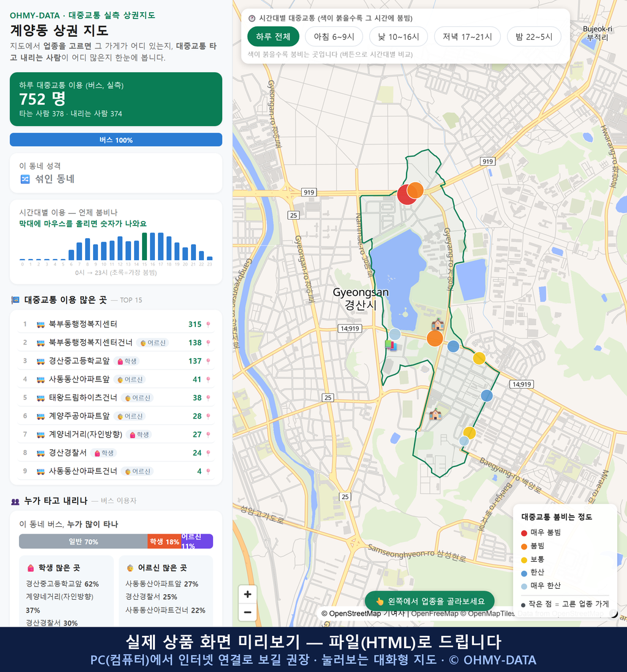Click the map pin icon for 경산경찰서
Image resolution: width=627 pixels, height=672 pixels.
[x=208, y=453]
